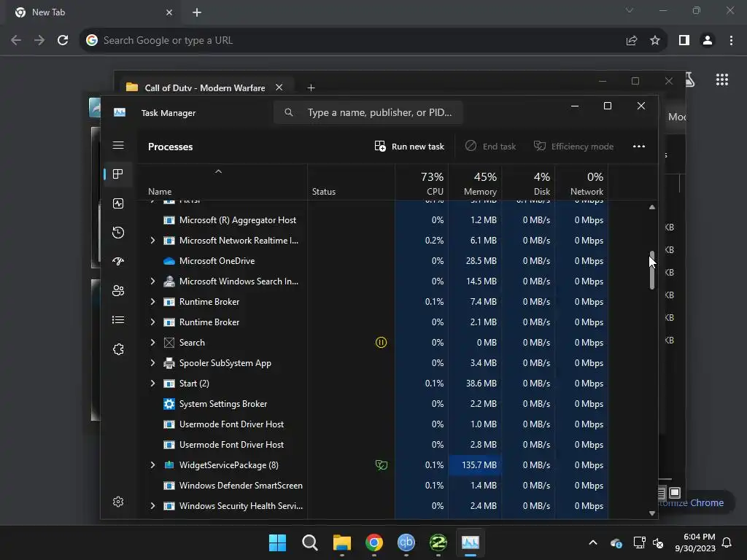747x560 pixels.
Task: Open the three-dot more options menu
Action: click(639, 146)
